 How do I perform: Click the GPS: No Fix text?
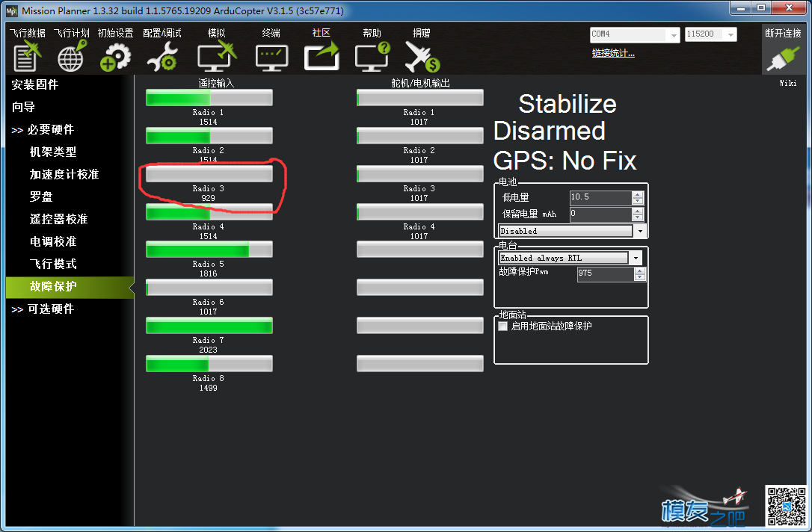565,161
